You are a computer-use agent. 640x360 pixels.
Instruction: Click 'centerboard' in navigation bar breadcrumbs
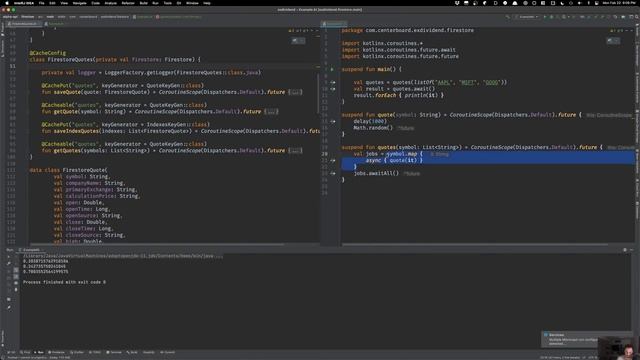pyautogui.click(x=88, y=17)
